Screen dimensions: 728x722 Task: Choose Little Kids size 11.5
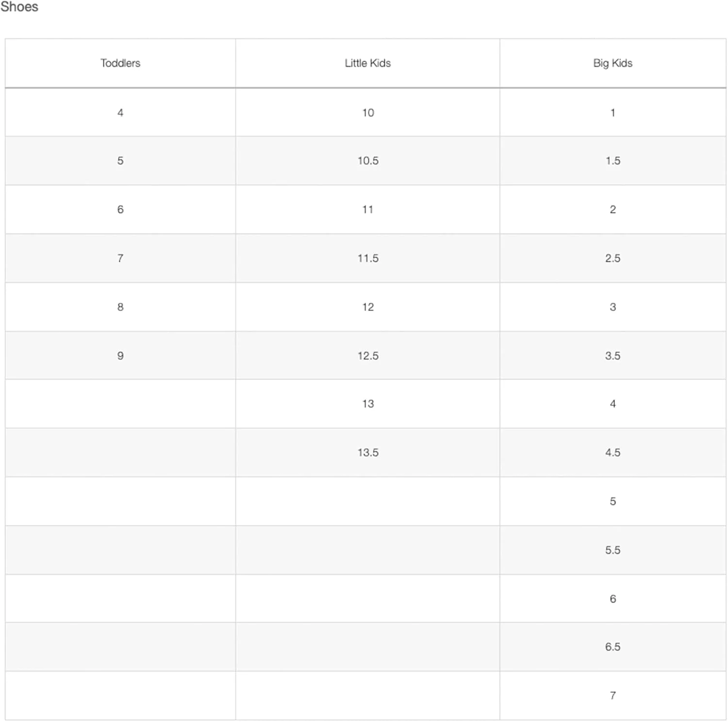[368, 258]
